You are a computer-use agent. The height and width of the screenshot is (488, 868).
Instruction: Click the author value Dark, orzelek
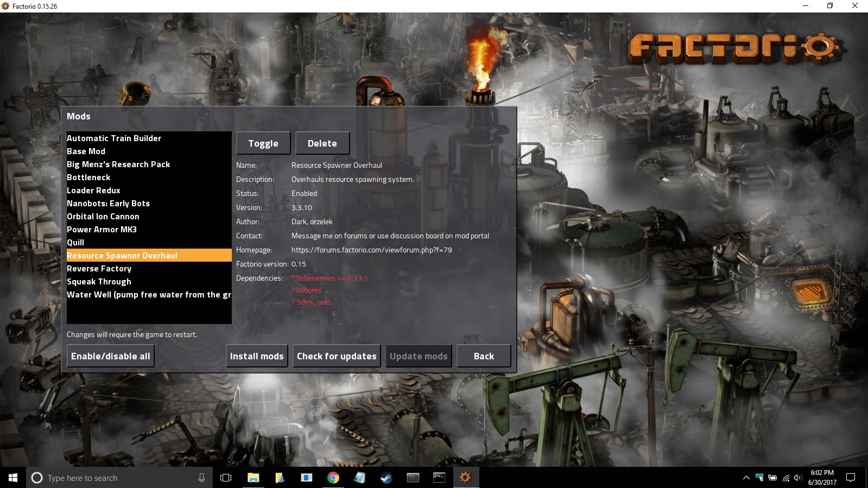click(x=312, y=221)
